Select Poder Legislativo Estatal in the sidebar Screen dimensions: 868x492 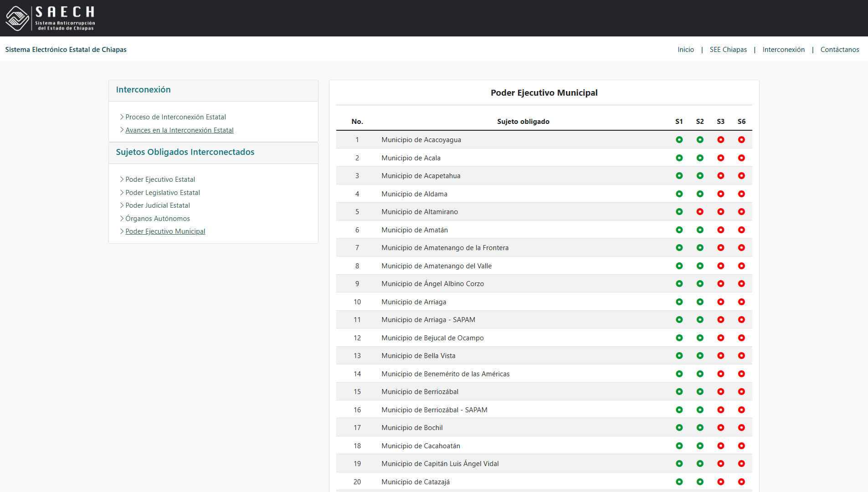coord(163,193)
